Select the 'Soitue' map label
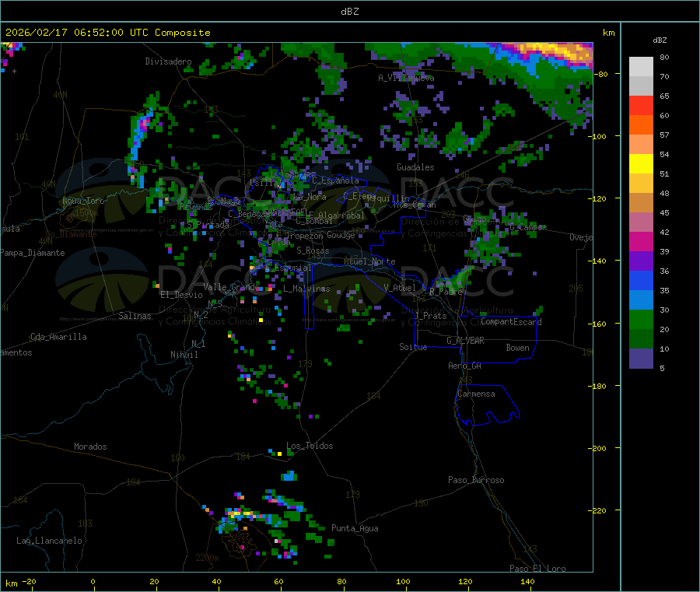700x592 pixels. (413, 347)
